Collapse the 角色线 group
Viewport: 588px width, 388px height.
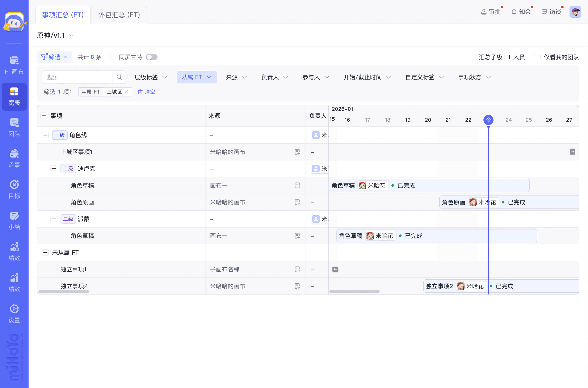pyautogui.click(x=45, y=135)
